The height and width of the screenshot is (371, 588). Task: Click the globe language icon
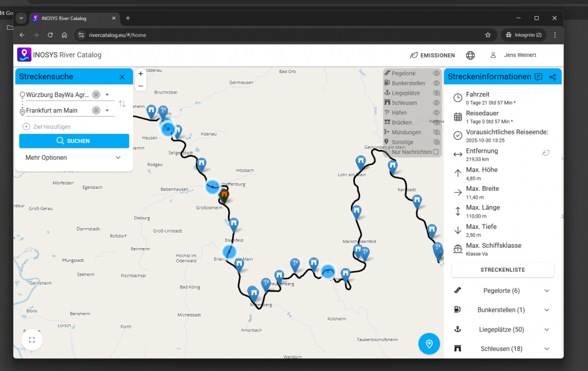(470, 55)
